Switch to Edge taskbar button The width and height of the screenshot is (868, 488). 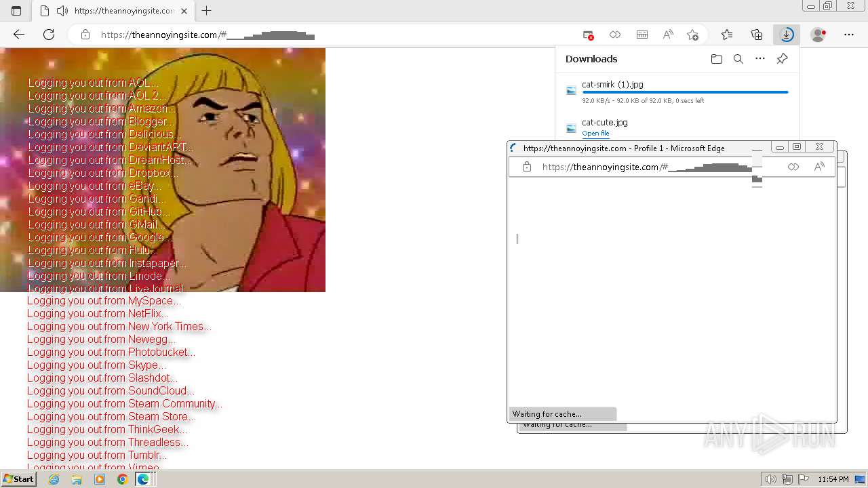[x=144, y=479]
